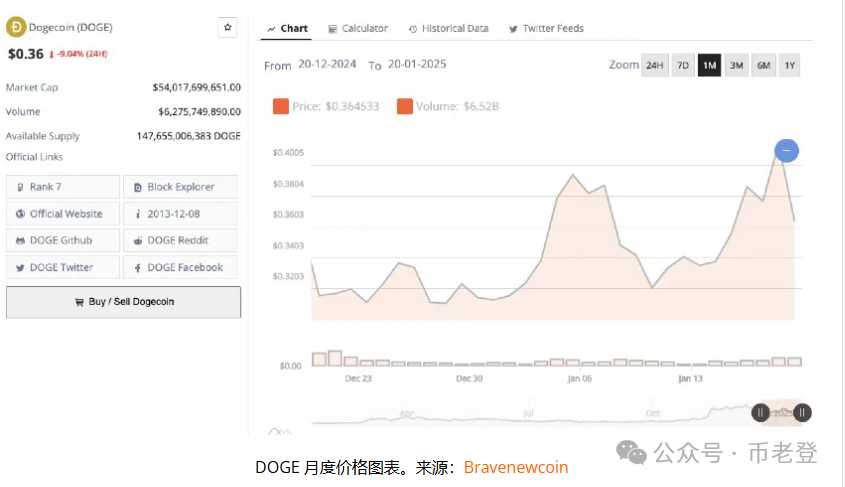Click the Available Supply 147,655,006,383 DOGE
Image resolution: width=845 pixels, height=487 pixels.
coord(189,136)
